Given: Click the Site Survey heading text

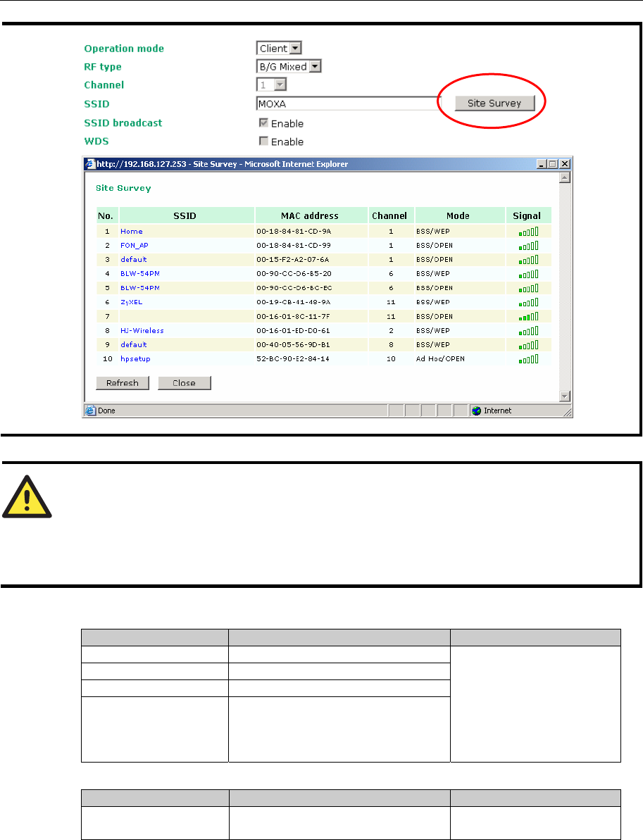Looking at the screenshot, I should pos(123,188).
